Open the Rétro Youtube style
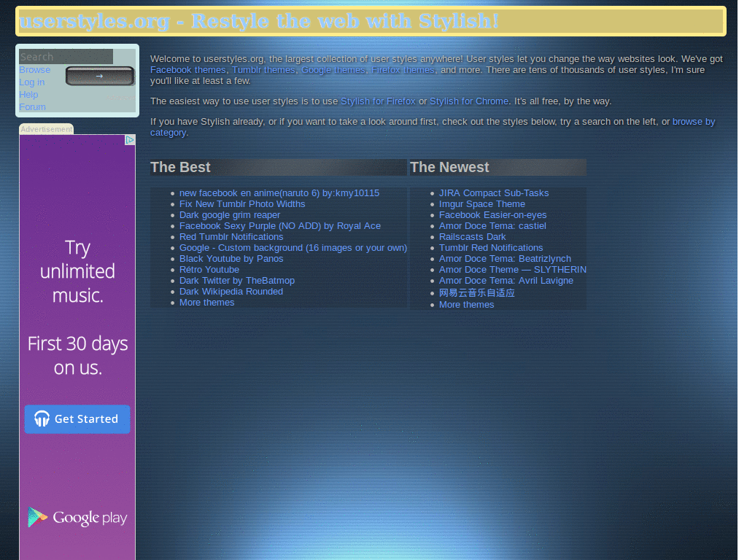The image size is (747, 560). tap(209, 270)
